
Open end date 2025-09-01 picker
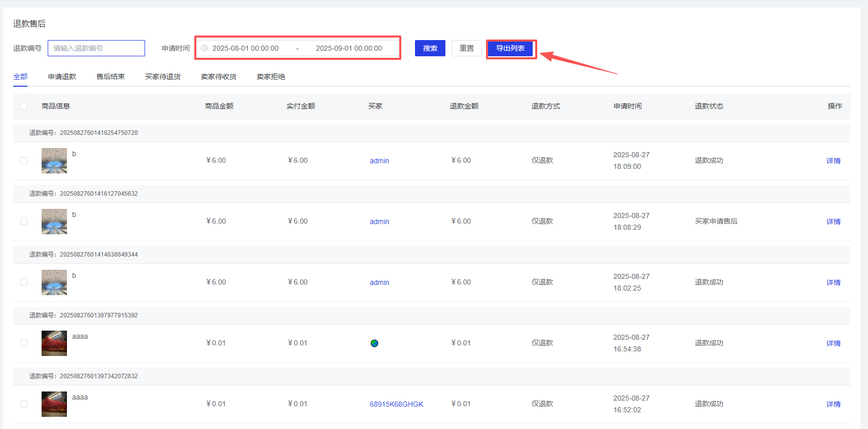349,48
